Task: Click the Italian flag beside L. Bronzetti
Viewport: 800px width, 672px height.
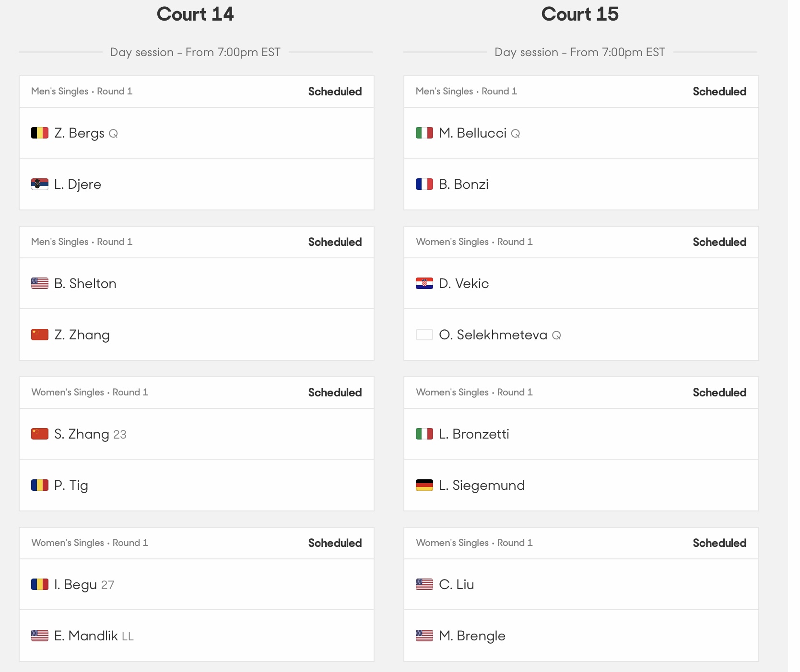Action: tap(424, 434)
